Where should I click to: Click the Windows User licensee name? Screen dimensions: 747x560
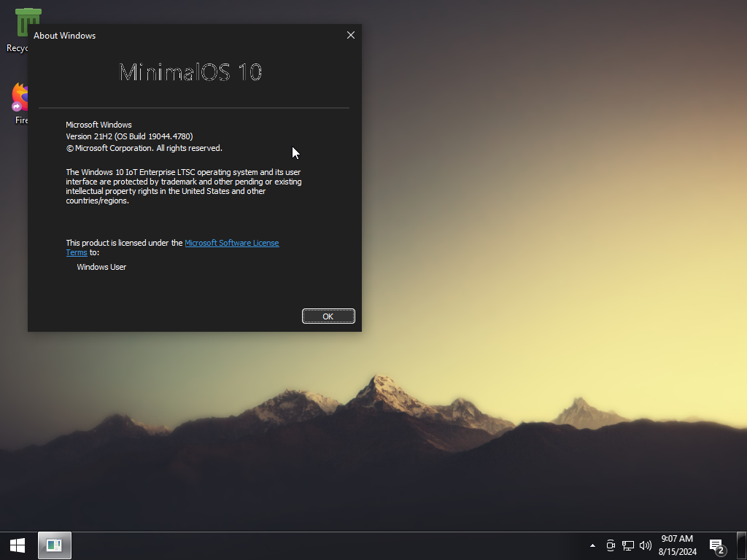(x=101, y=267)
